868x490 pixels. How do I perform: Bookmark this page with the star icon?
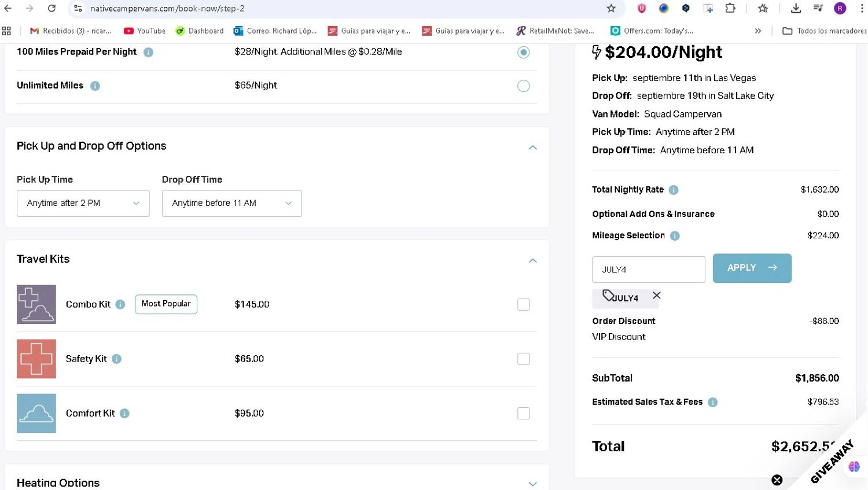pyautogui.click(x=611, y=8)
